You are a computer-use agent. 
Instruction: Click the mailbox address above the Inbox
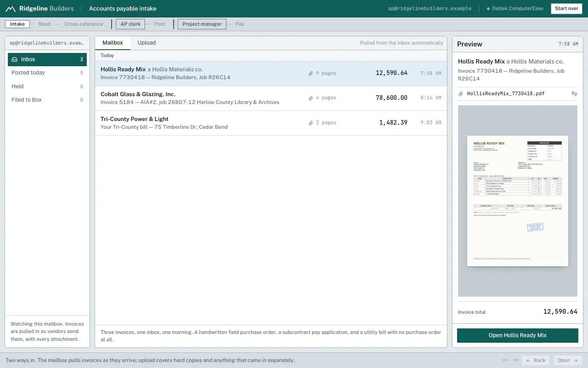click(47, 43)
